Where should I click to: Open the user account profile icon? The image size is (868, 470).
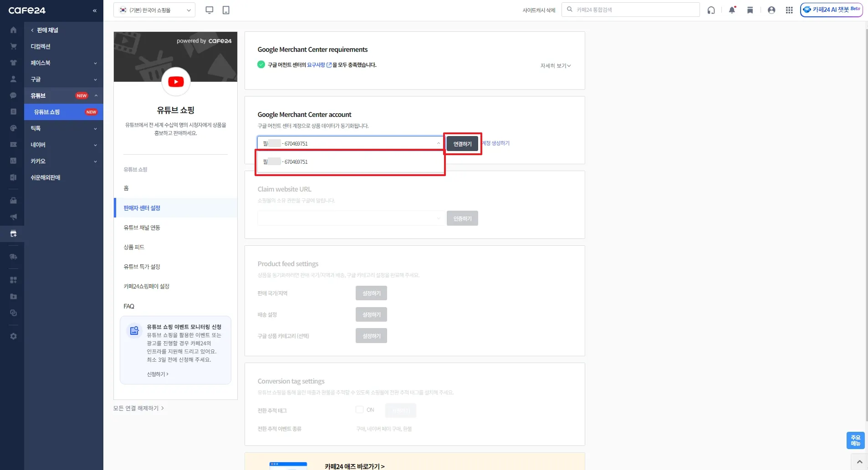coord(771,10)
